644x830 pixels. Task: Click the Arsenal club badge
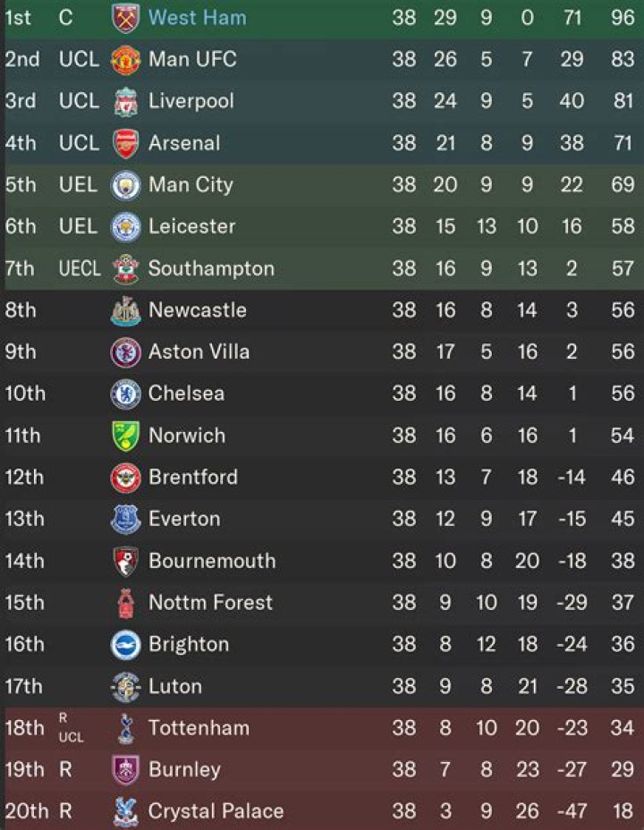pos(125,143)
